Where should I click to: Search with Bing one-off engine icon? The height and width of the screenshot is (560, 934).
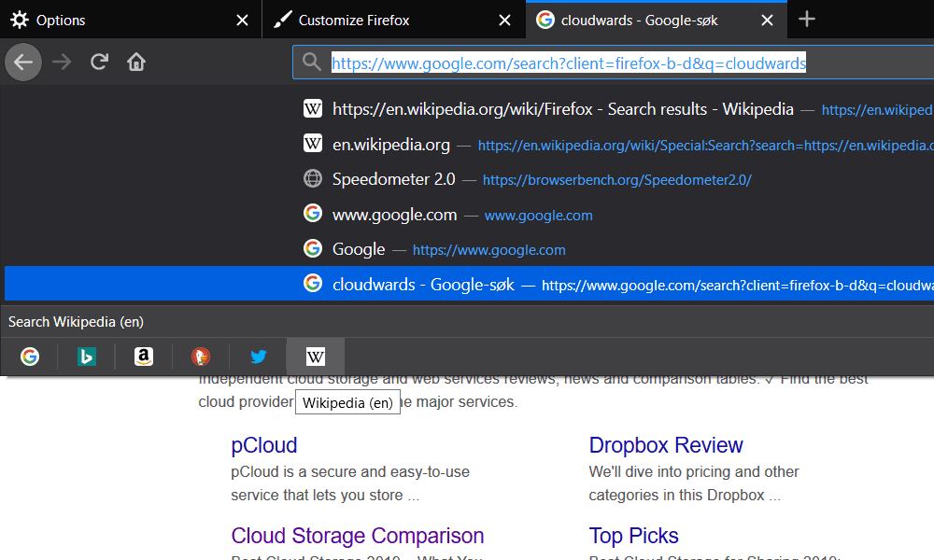point(86,357)
